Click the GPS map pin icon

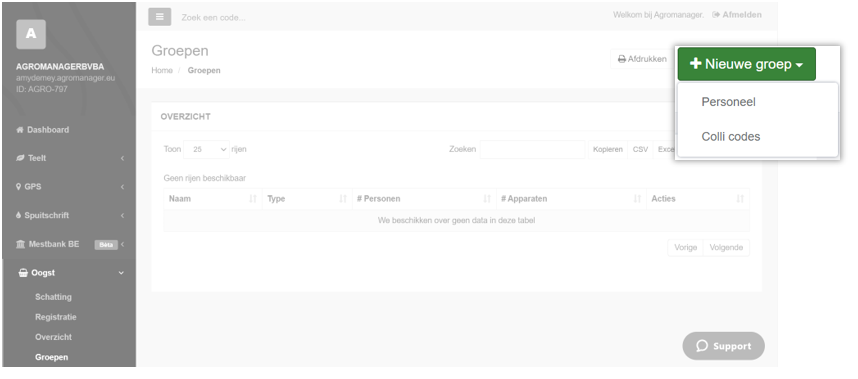pyautogui.click(x=19, y=187)
